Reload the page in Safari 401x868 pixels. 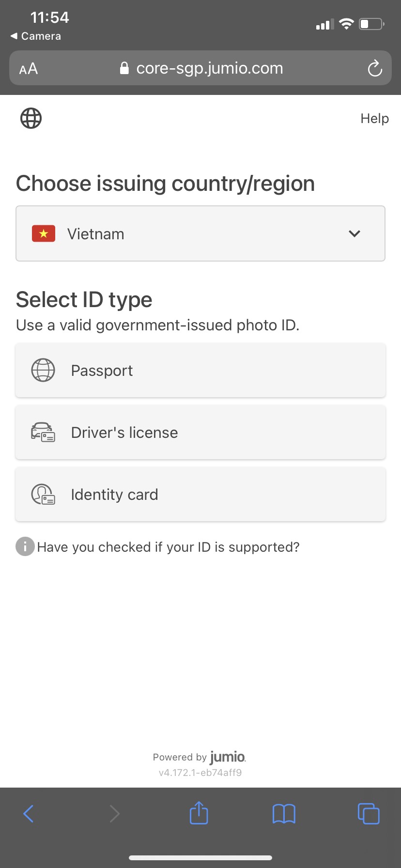[x=375, y=68]
